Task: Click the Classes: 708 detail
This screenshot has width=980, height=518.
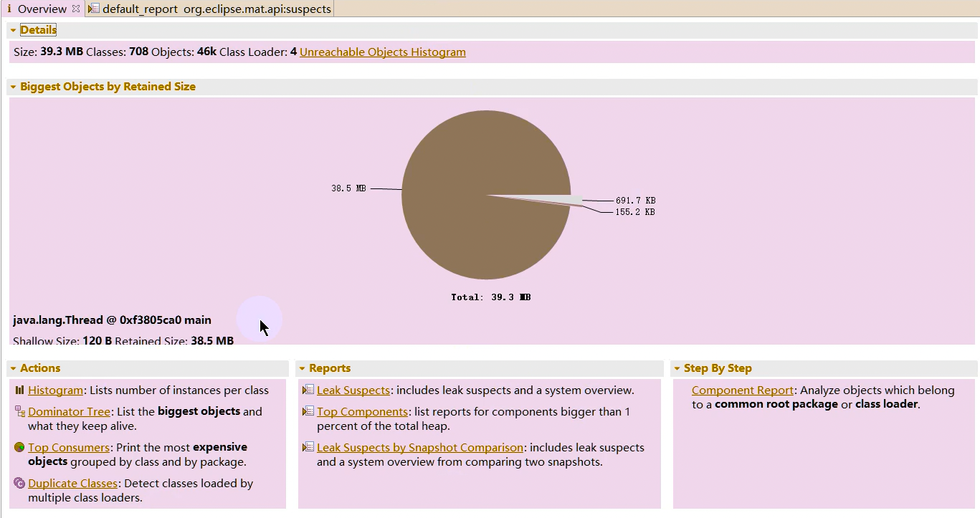Action: point(117,52)
